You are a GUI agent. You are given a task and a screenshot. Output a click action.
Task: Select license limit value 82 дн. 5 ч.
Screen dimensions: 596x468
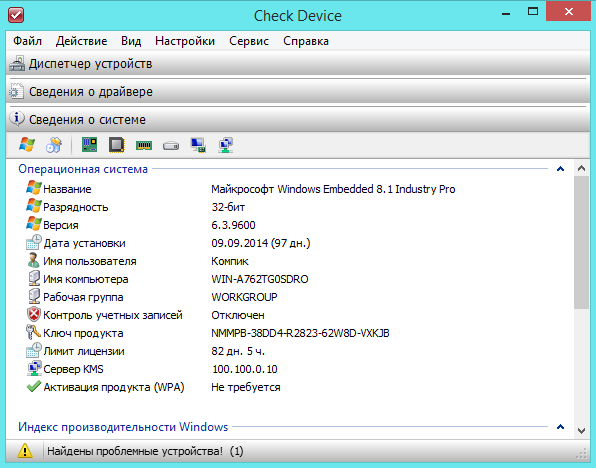(x=238, y=351)
